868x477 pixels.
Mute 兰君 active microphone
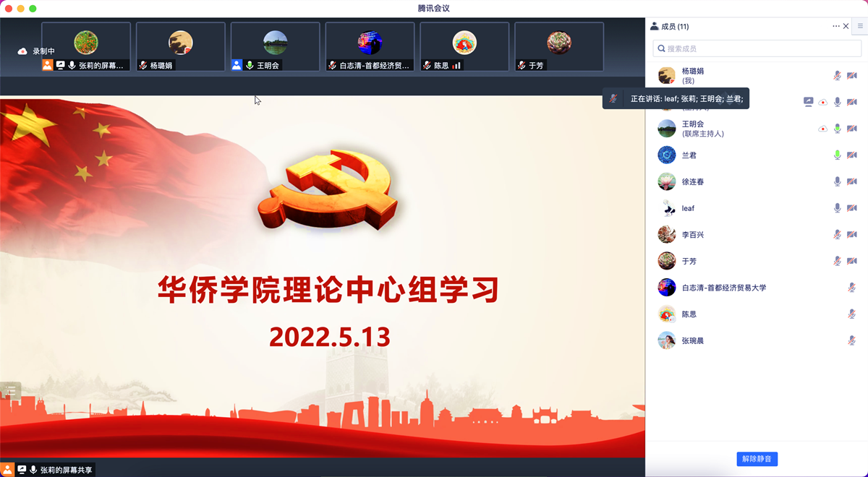(x=838, y=155)
